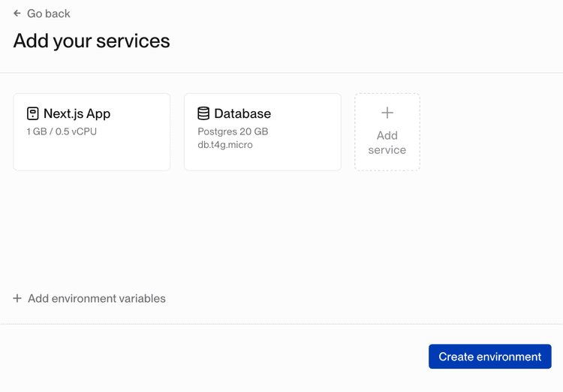563x392 pixels.
Task: Select the Next.js App container icon
Action: (33, 113)
